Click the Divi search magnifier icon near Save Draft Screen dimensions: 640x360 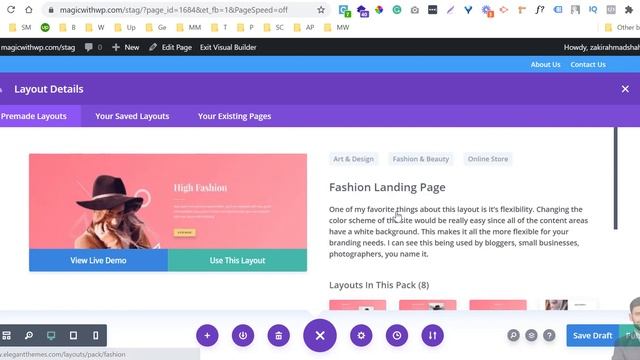tap(513, 336)
